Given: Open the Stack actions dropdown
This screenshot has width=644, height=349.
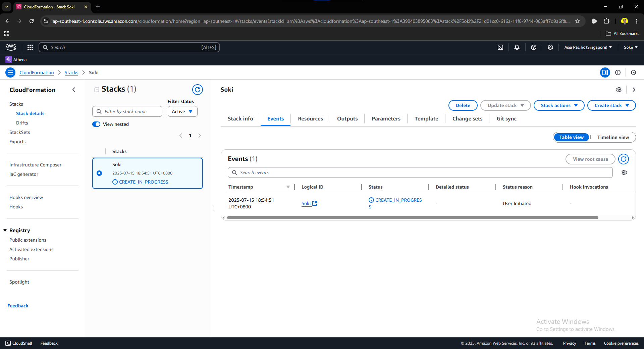Looking at the screenshot, I should pos(559,105).
